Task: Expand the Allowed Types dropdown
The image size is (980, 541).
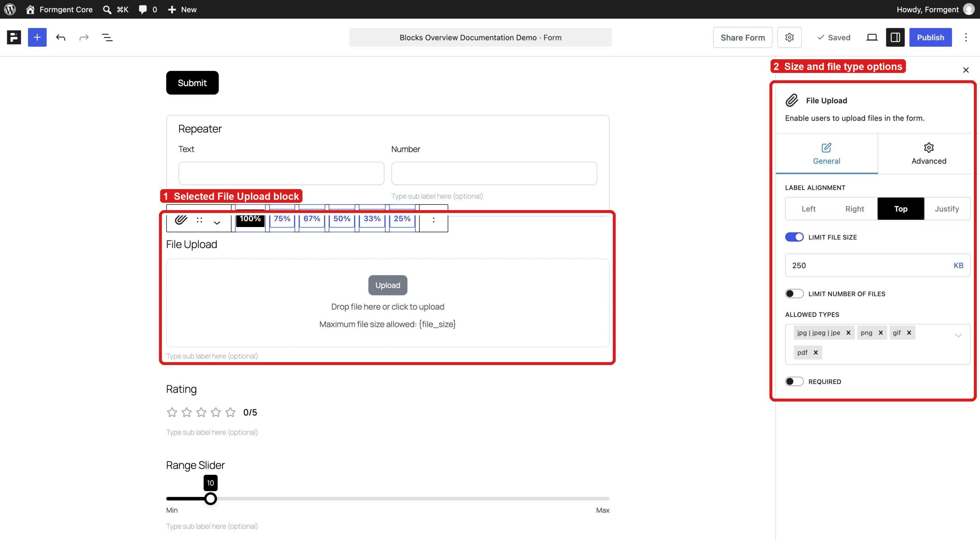Action: [958, 335]
